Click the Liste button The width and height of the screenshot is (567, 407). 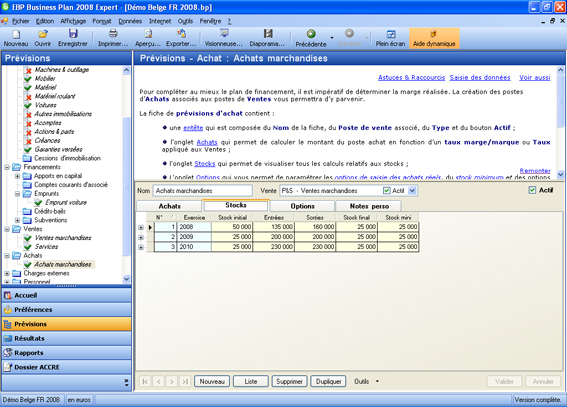251,381
